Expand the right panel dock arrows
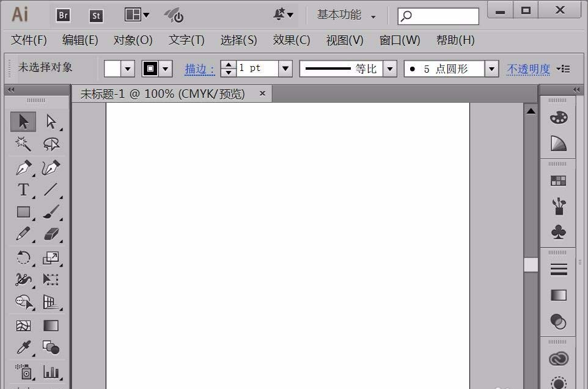The image size is (588, 389). pos(576,90)
